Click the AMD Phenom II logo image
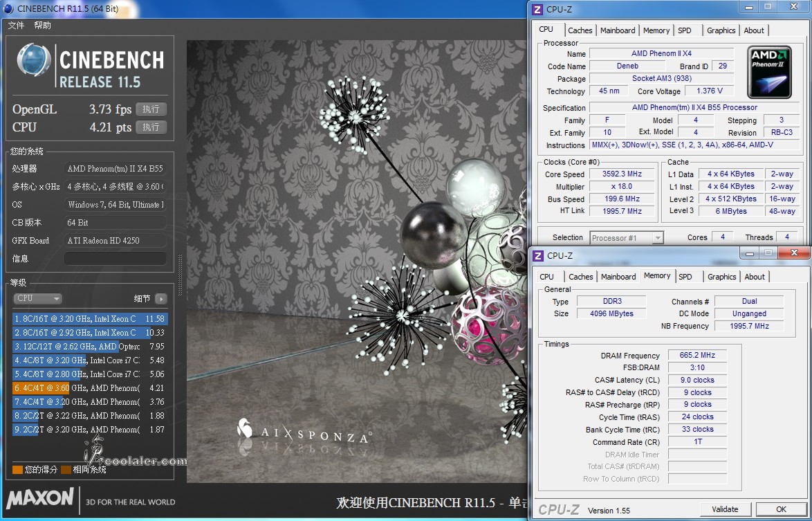Image resolution: width=812 pixels, height=521 pixels. [769, 72]
